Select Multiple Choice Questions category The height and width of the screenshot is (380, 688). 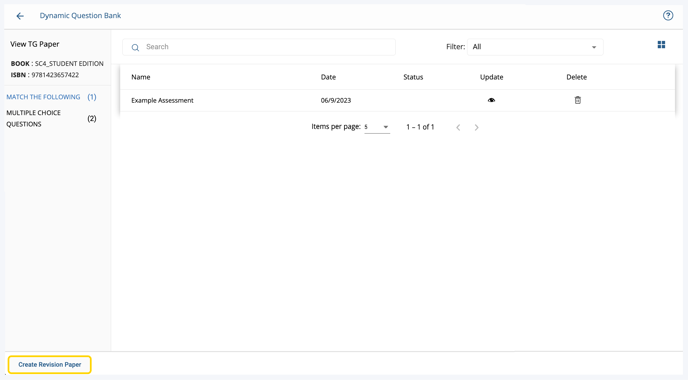pyautogui.click(x=34, y=118)
